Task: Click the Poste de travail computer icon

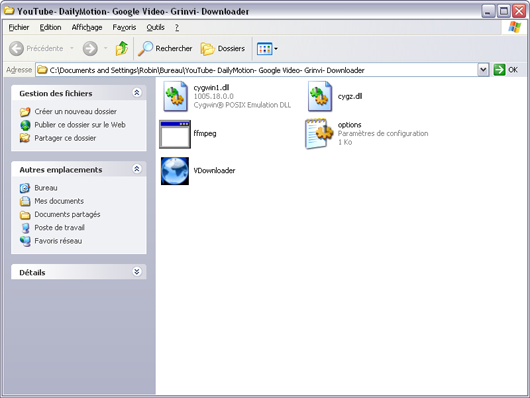Action: coord(25,228)
